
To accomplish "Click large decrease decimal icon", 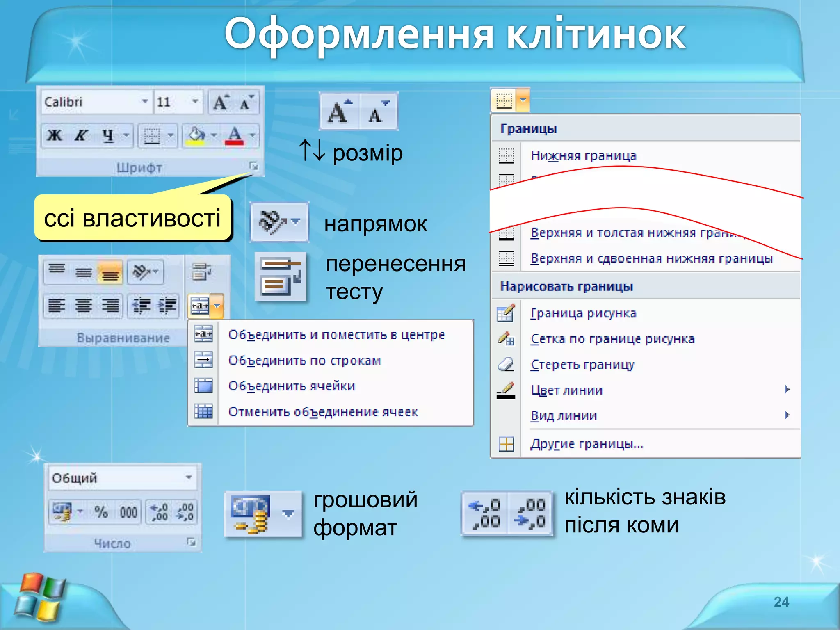I will click(530, 513).
